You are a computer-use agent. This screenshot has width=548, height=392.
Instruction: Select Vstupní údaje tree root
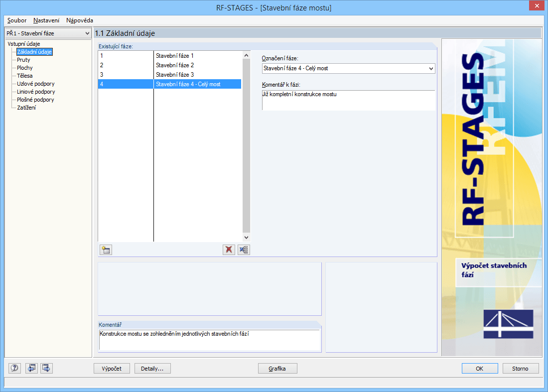coord(24,44)
